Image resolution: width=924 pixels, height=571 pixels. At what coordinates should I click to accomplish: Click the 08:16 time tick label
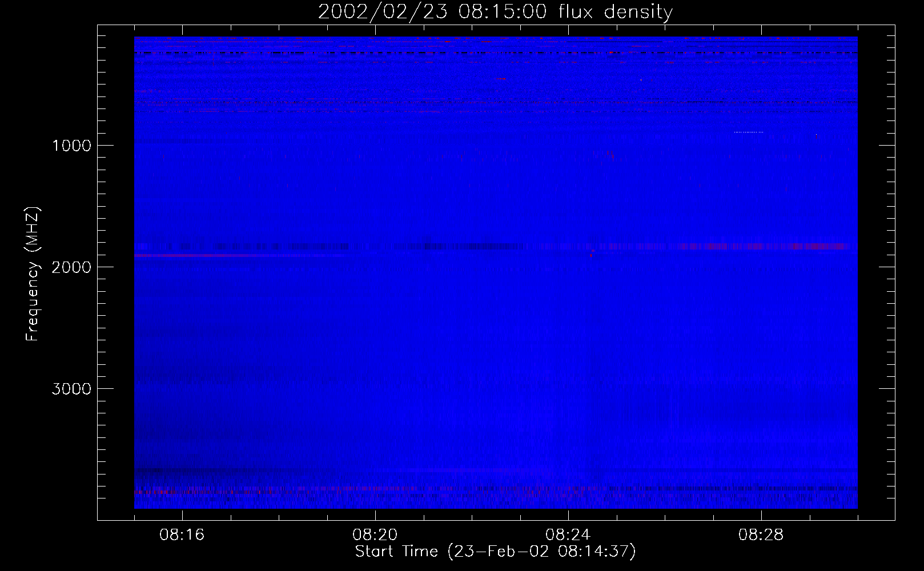pos(182,535)
